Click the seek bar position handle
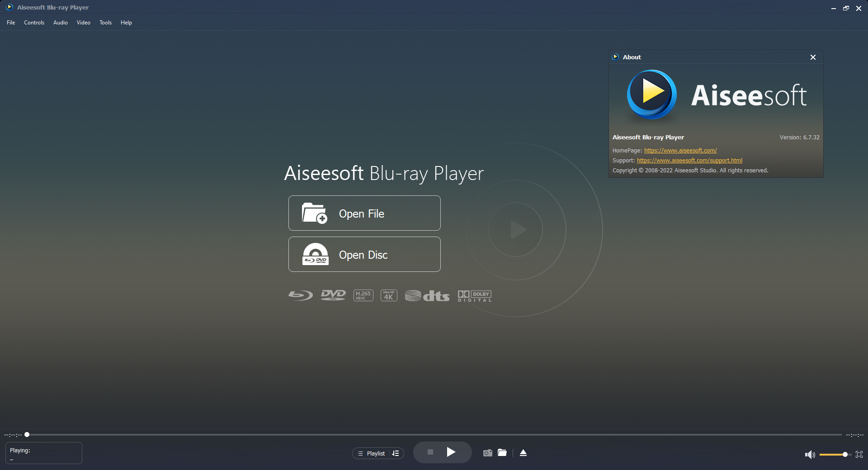868x470 pixels. pyautogui.click(x=27, y=435)
